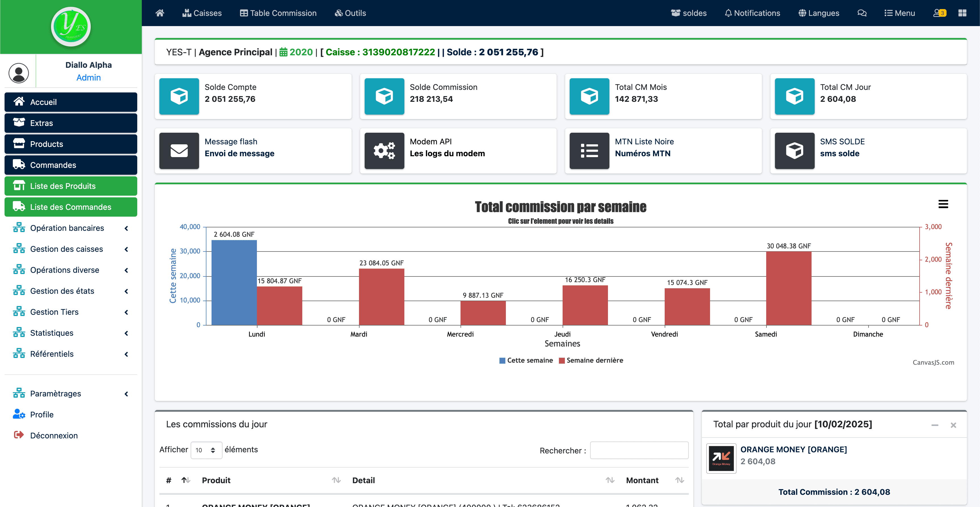980x507 pixels.
Task: Click the user profile avatar of Diallo Alpha
Action: click(18, 72)
